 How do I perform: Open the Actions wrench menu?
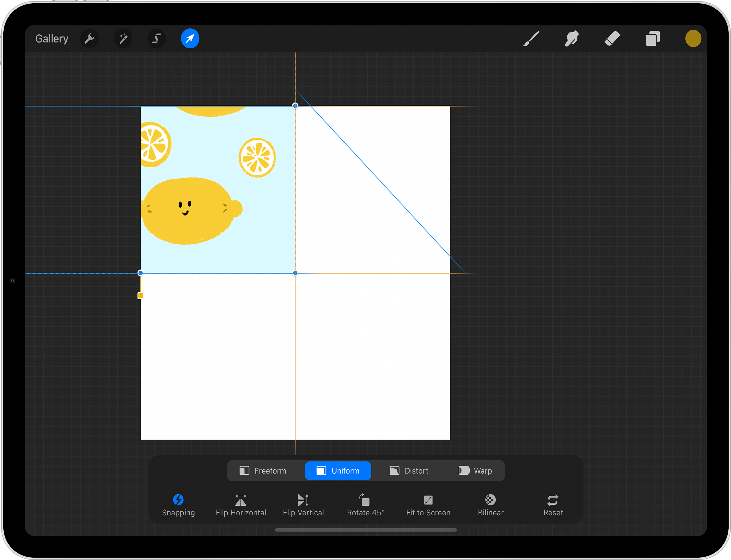pos(89,39)
